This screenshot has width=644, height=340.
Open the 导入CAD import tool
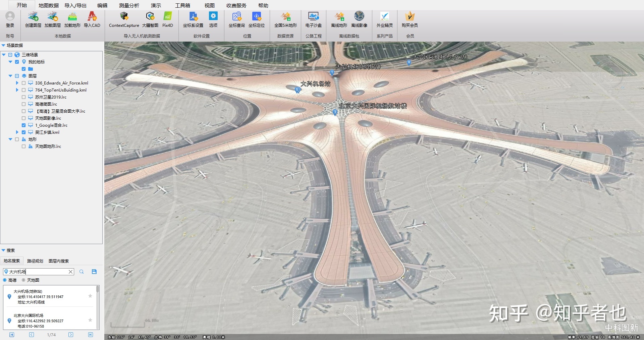(x=92, y=17)
